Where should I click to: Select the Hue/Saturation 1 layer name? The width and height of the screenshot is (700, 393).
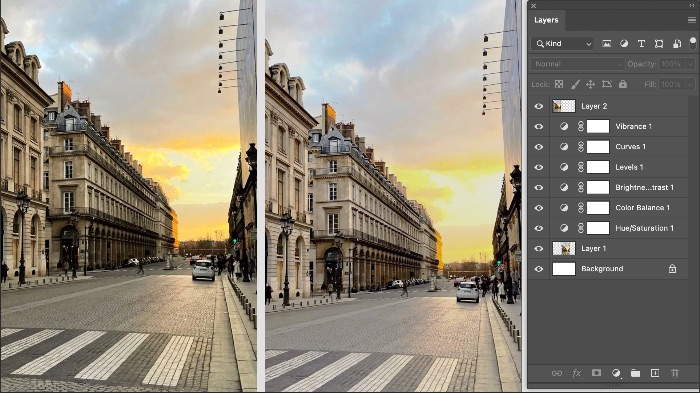click(x=645, y=228)
